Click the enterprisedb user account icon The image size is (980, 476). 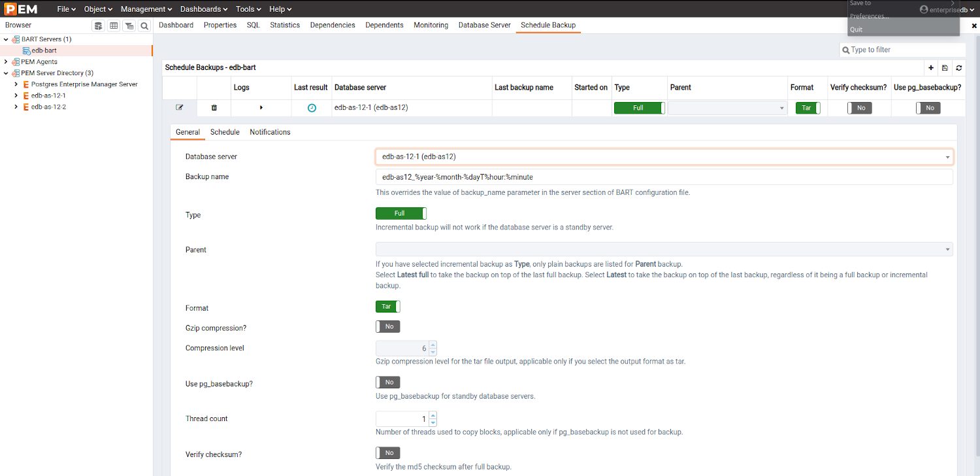click(924, 9)
